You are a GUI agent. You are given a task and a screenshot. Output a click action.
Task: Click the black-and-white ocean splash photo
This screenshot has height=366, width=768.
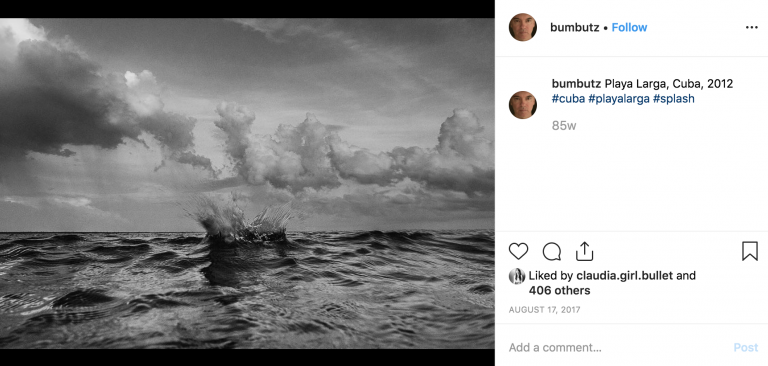tap(247, 183)
